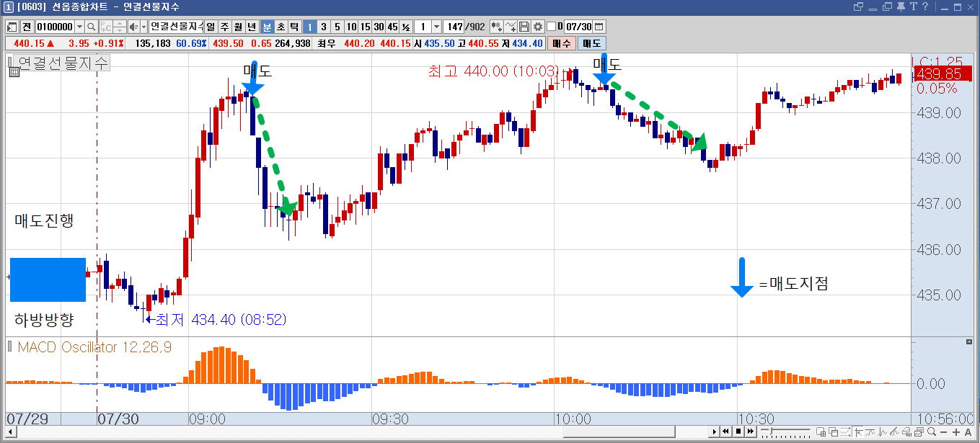Open the dropdown arrow next to the speaker icon

pyautogui.click(x=144, y=27)
